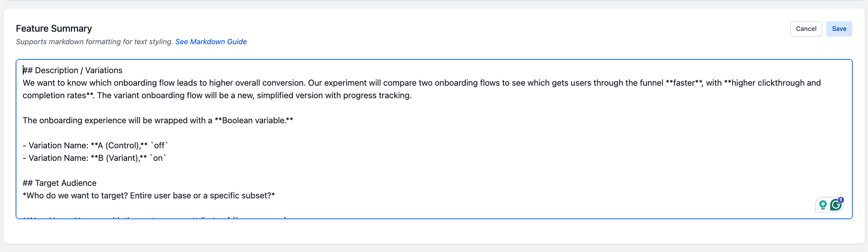Cancel editing the Feature Summary

(806, 29)
